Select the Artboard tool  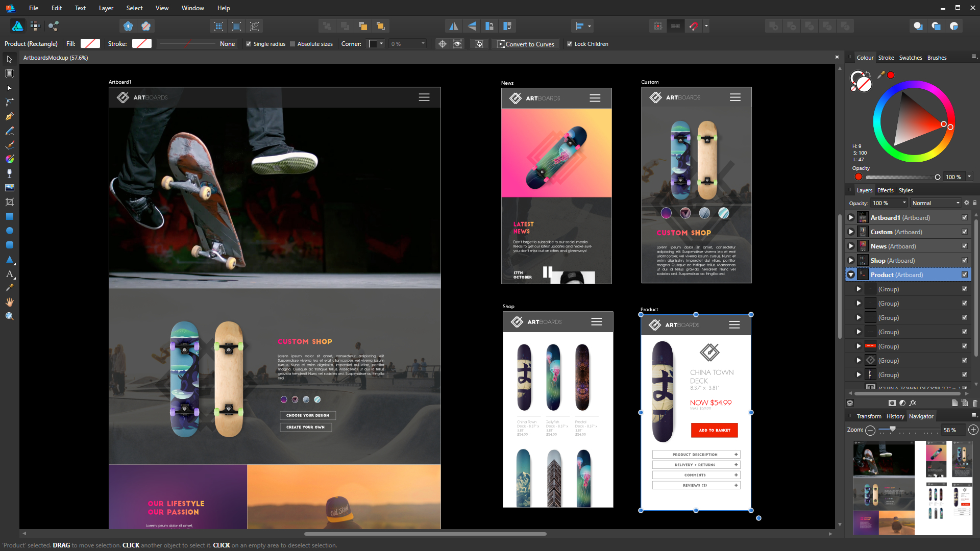(x=9, y=73)
